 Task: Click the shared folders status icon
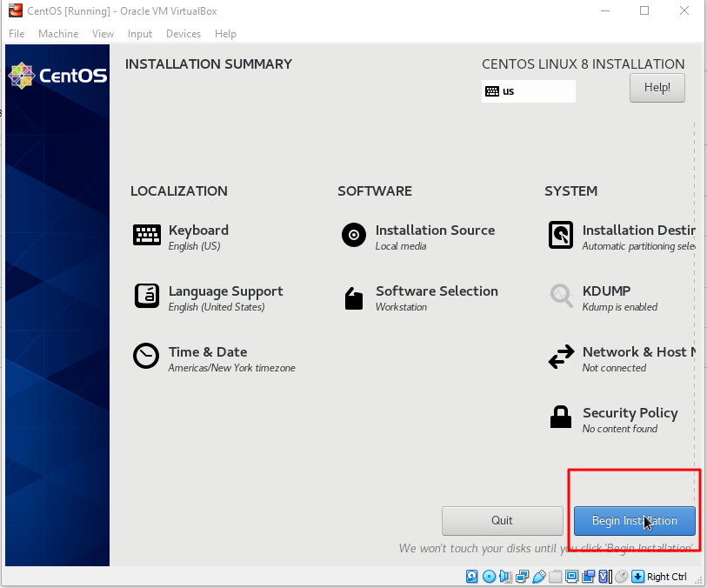556,577
